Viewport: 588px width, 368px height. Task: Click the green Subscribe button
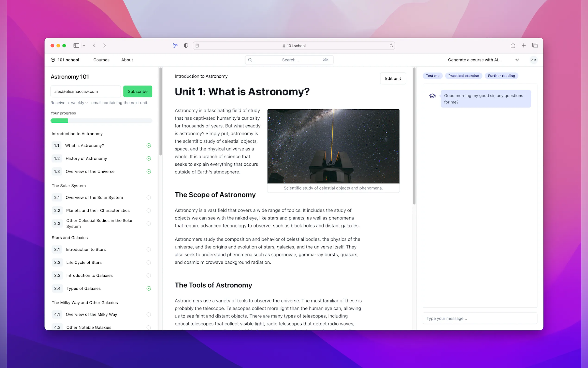[x=138, y=92]
